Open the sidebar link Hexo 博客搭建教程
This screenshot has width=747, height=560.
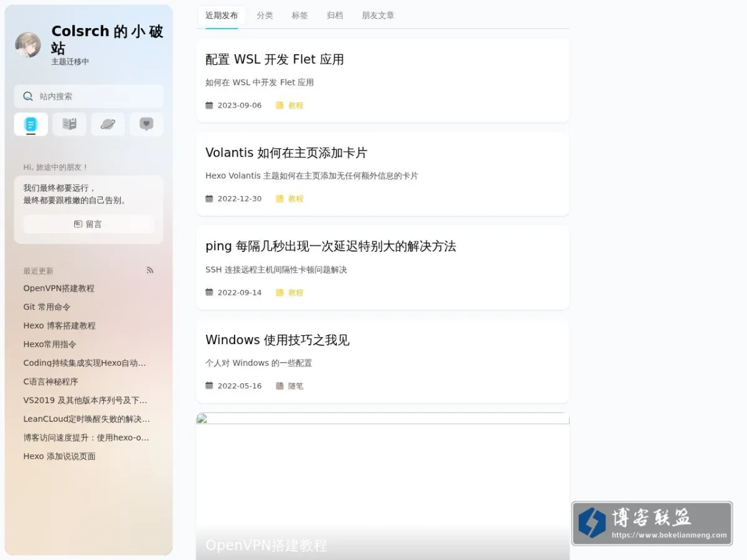pyautogui.click(x=60, y=325)
